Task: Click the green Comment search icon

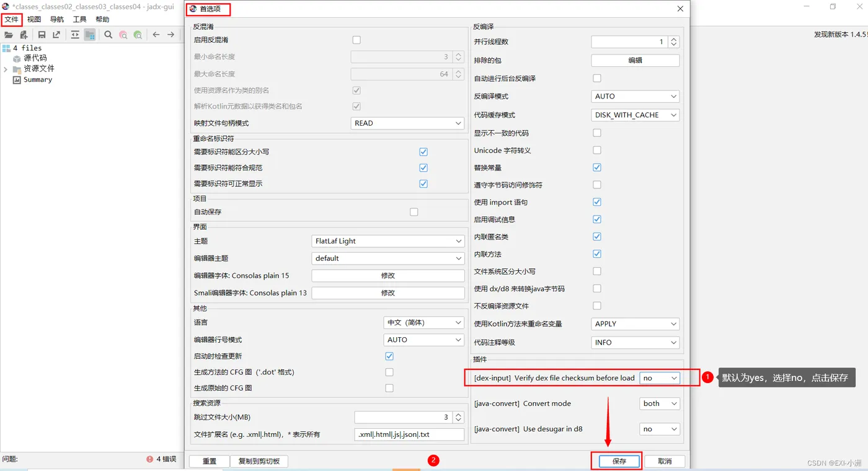Action: pos(138,35)
